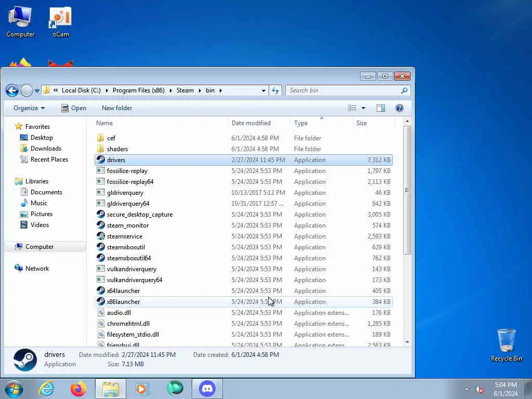Screen dimensions: 532x399
Task: Click the gldriverquery64 file name
Action: 128,203
